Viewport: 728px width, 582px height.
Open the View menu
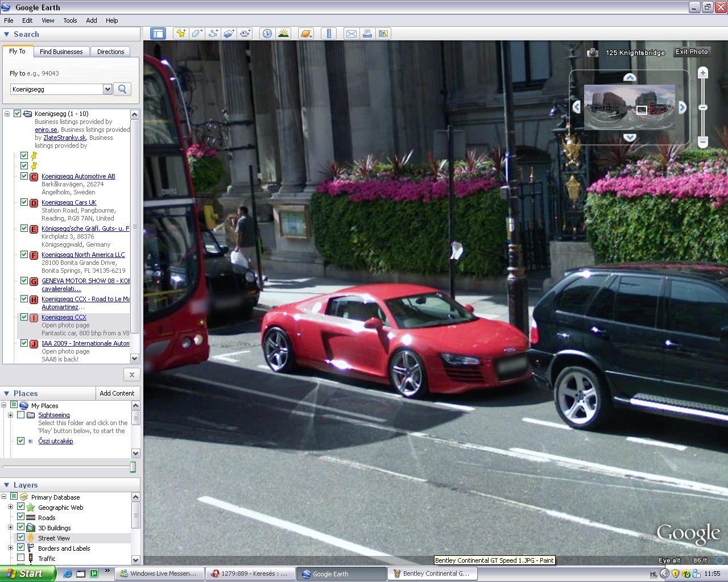48,20
